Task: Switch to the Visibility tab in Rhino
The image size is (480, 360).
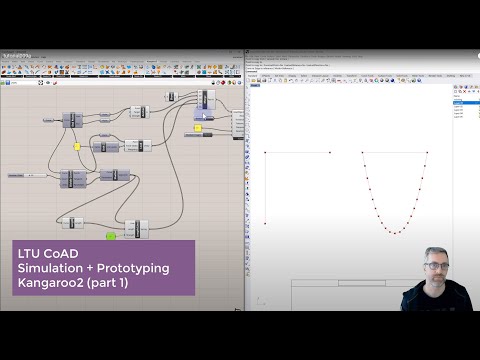Action: 337,76
